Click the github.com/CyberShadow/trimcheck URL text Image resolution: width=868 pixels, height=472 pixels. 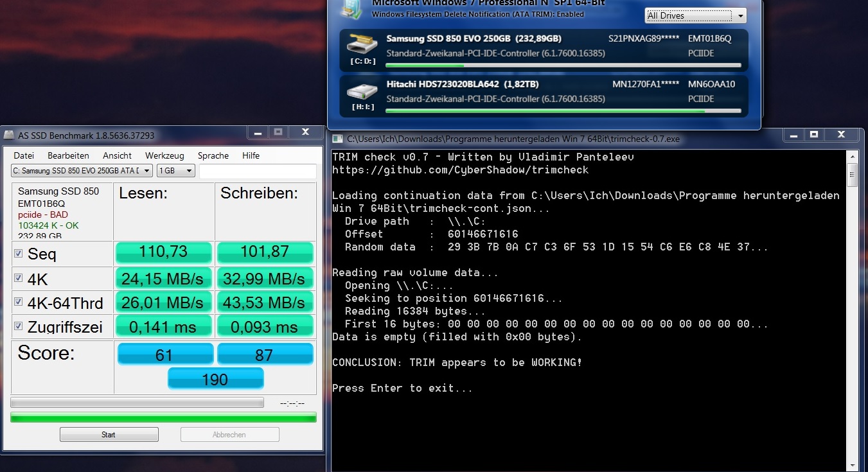click(460, 170)
